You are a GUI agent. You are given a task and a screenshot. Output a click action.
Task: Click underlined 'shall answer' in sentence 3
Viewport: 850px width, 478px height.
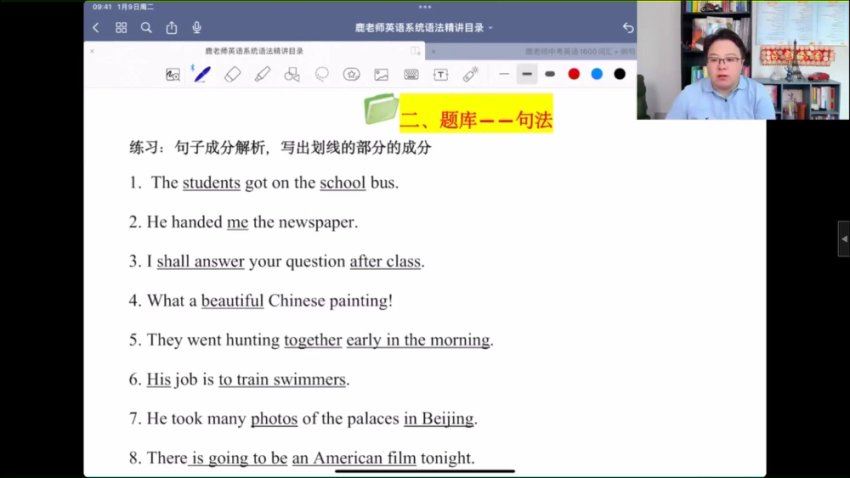point(201,261)
